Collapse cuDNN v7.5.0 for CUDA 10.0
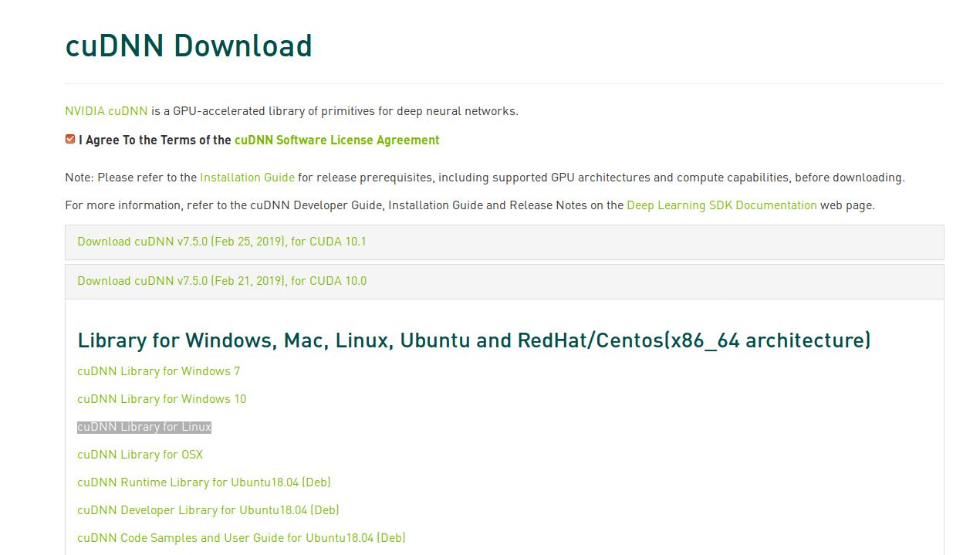Viewport: 980px width, 555px height. point(222,281)
